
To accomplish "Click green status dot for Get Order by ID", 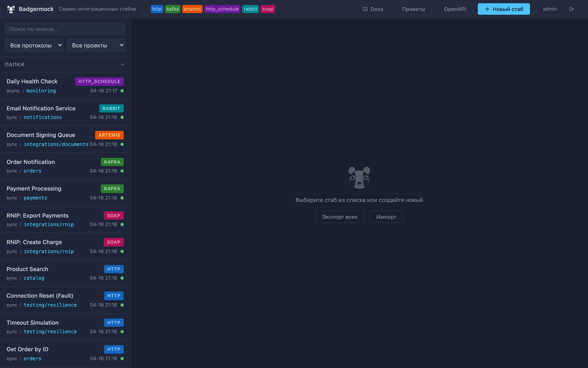I will tap(122, 359).
